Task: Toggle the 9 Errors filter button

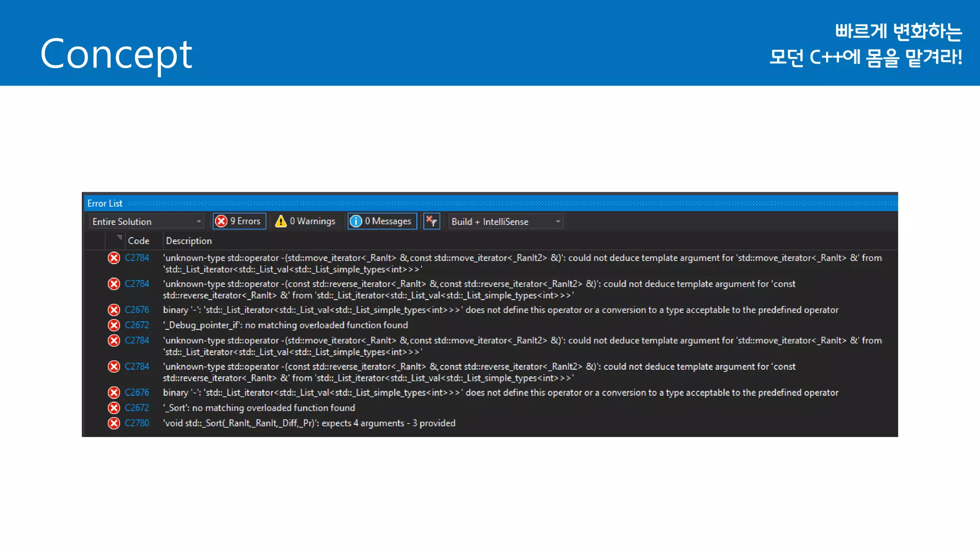Action: (x=239, y=221)
